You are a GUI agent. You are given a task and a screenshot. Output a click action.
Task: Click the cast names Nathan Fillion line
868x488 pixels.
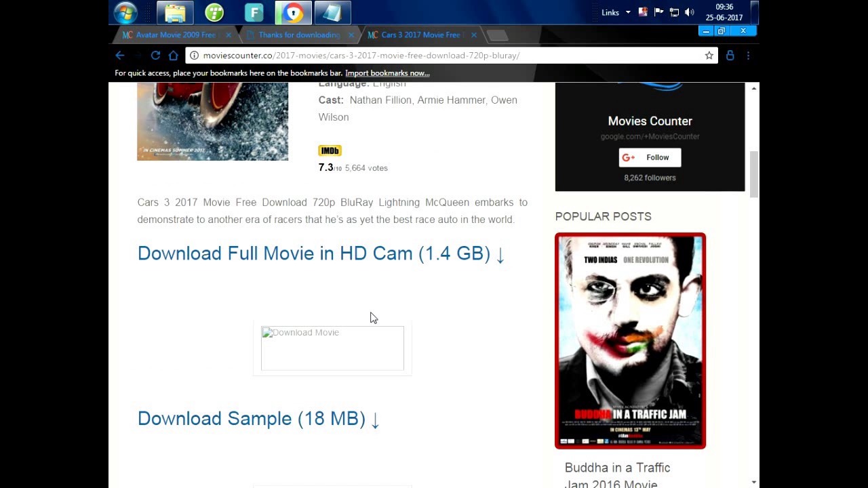[x=418, y=108]
